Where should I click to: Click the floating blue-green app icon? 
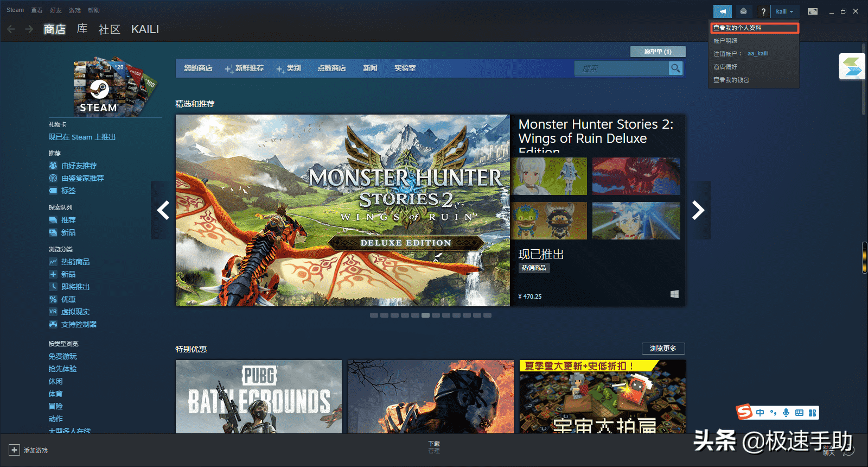852,66
